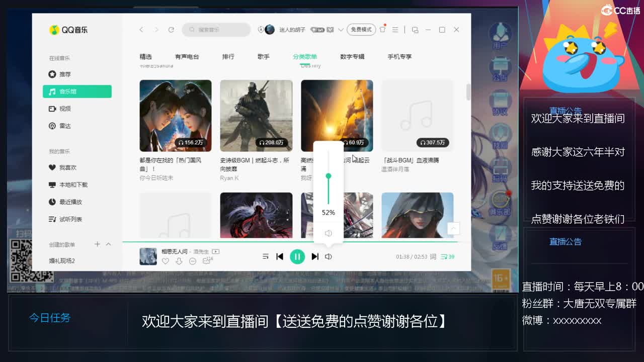Click the author name 温酒伴月落

click(395, 169)
